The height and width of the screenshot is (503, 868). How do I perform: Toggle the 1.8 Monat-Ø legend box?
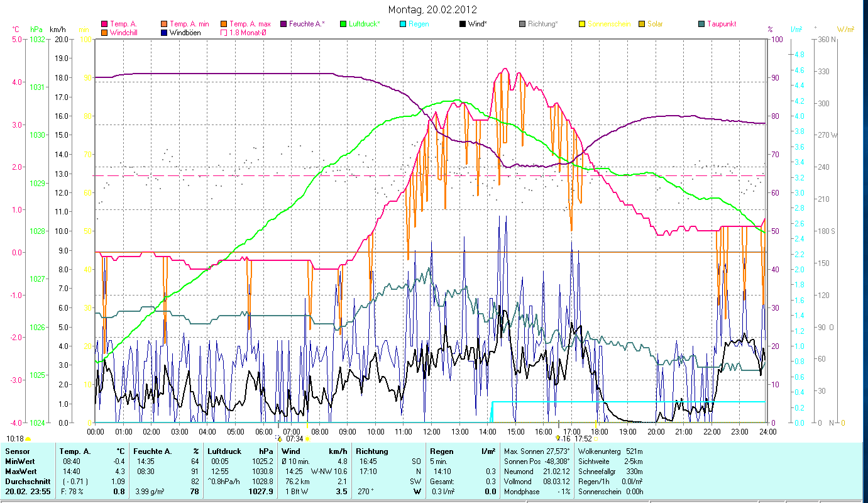pos(224,33)
